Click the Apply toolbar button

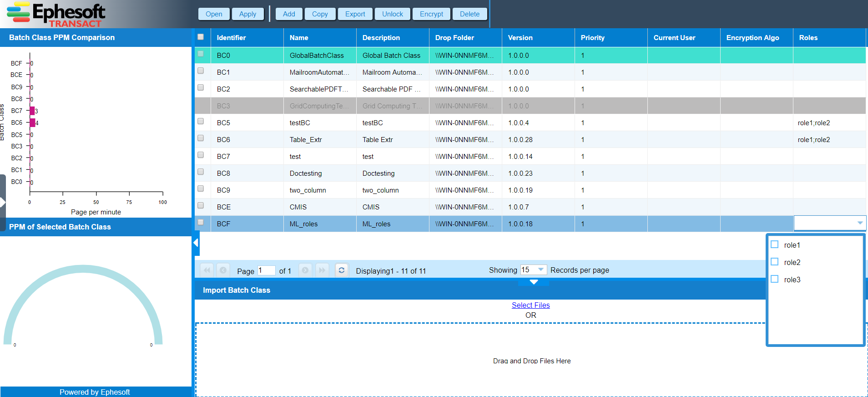248,14
